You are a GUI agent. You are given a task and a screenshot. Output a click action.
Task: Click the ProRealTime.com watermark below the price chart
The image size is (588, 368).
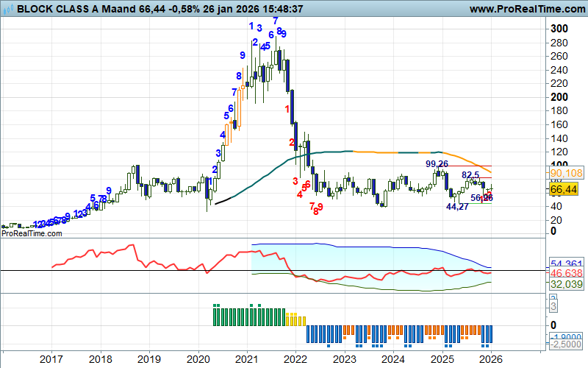(x=32, y=233)
